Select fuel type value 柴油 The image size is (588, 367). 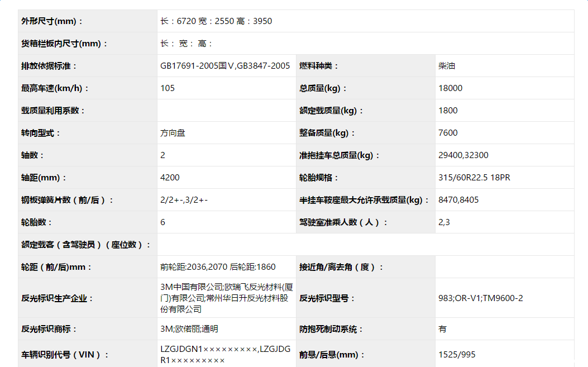click(x=447, y=66)
